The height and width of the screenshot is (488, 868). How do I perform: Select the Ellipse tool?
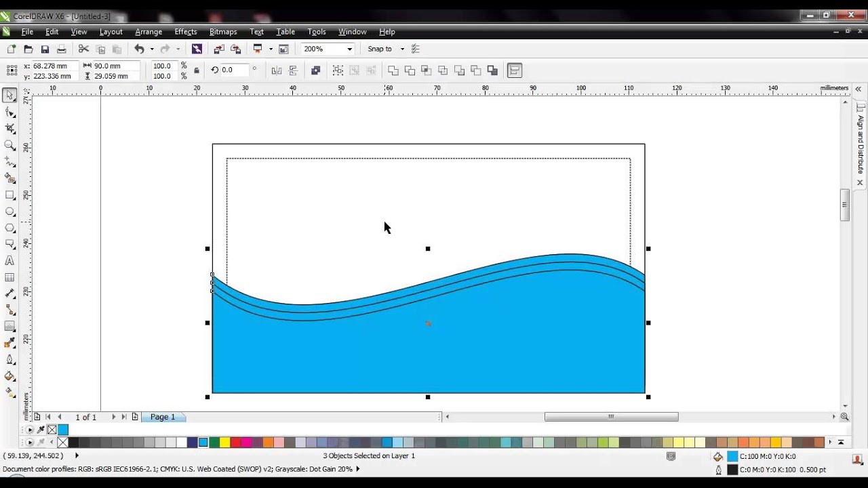pos(9,211)
